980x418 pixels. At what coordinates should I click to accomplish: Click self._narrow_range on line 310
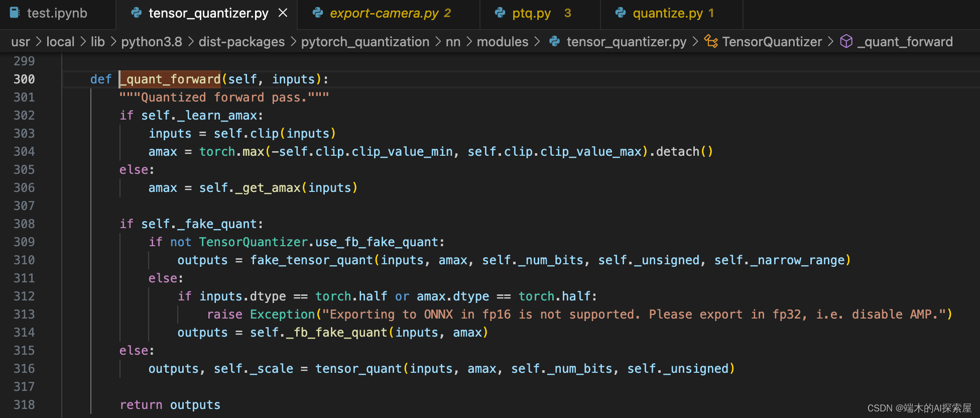tap(780, 260)
